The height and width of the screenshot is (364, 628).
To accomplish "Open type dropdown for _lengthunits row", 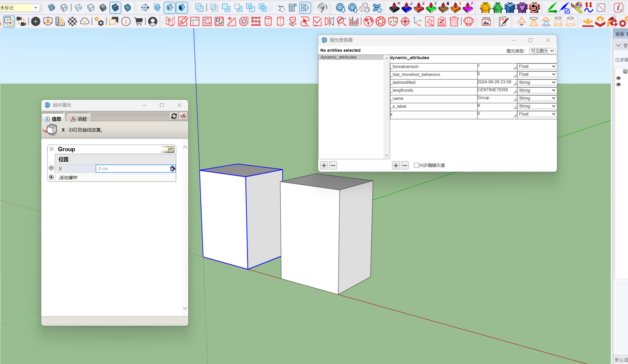I will pyautogui.click(x=537, y=90).
